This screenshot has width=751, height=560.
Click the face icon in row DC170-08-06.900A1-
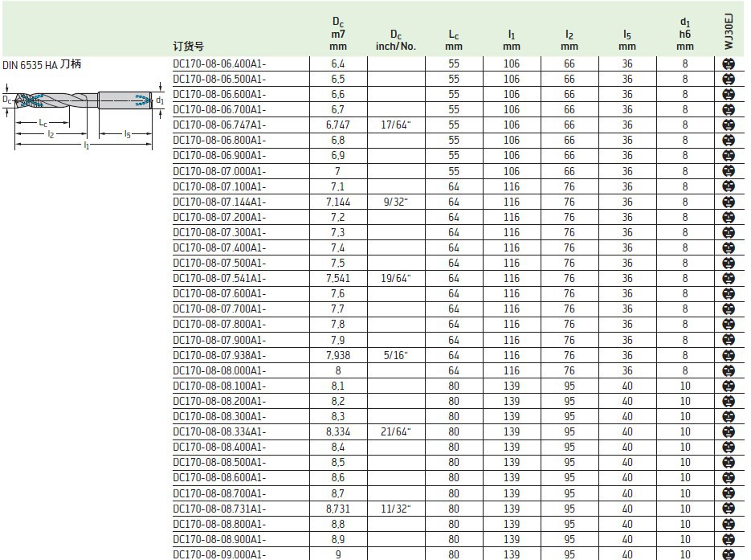coord(728,156)
